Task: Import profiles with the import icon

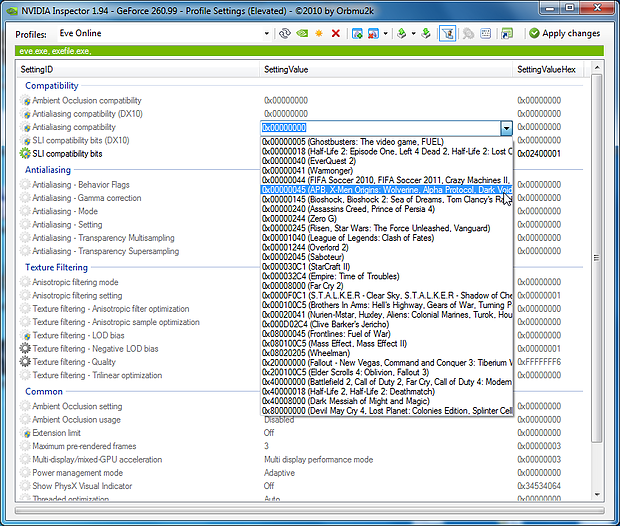Action: (x=426, y=34)
